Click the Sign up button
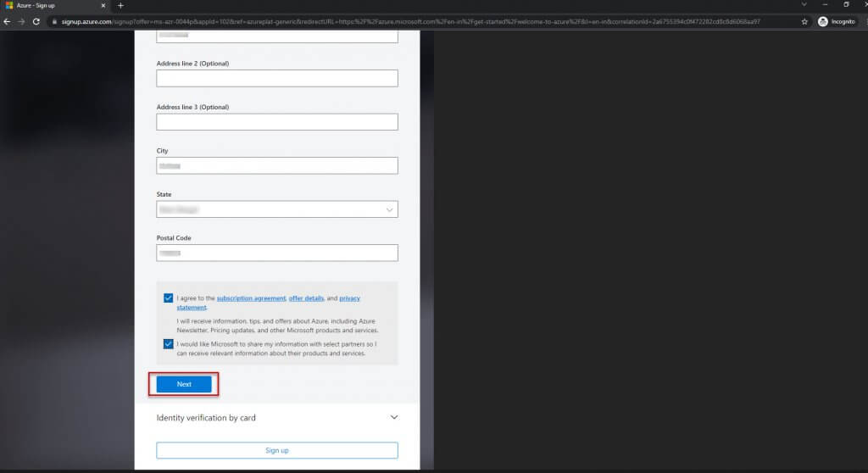Screen dimensions: 868x473 click(x=277, y=450)
